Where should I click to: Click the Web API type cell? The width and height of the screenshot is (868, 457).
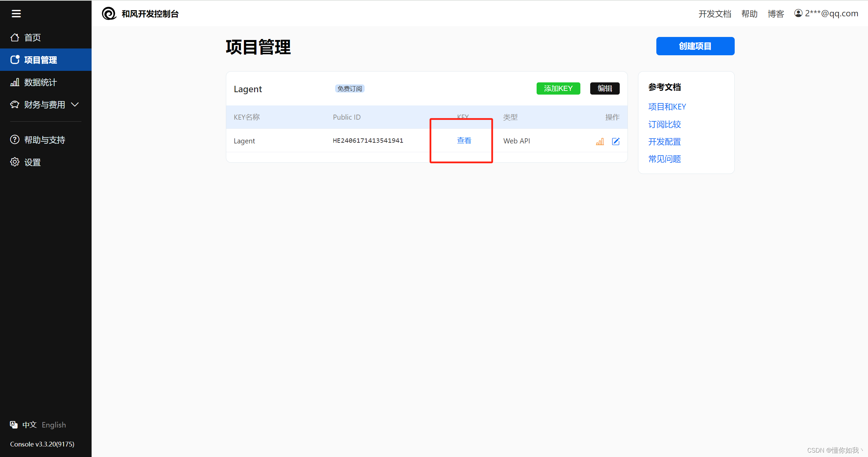(516, 141)
